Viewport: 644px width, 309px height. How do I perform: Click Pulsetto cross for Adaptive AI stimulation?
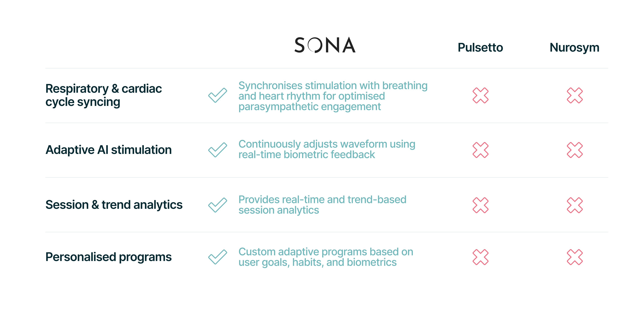(x=480, y=150)
